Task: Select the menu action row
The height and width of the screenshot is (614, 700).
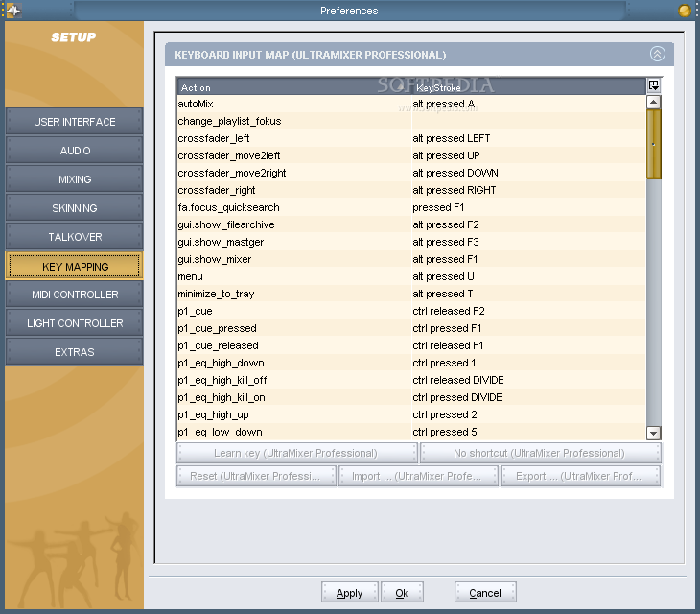Action: (x=411, y=276)
